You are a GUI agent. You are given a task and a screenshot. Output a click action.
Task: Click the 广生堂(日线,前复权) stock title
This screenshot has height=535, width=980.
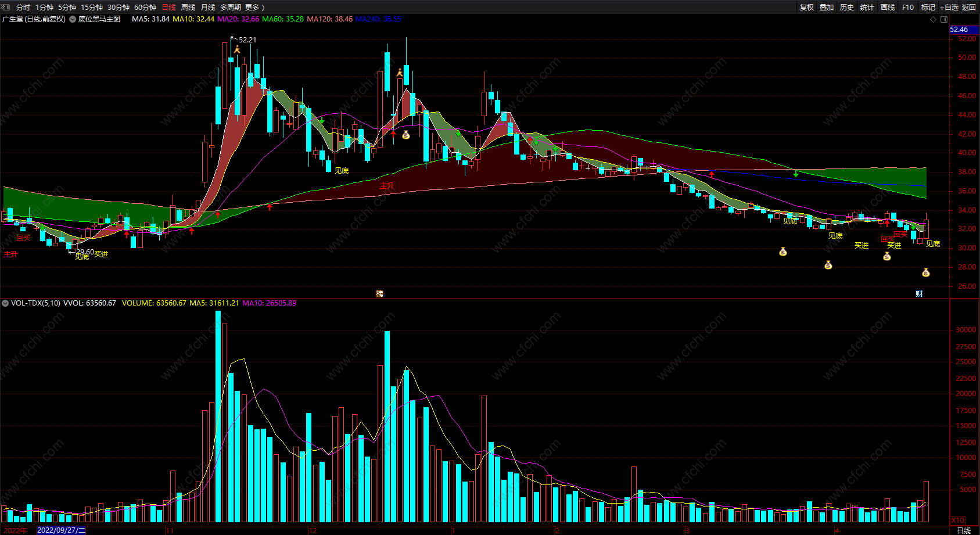[34, 19]
